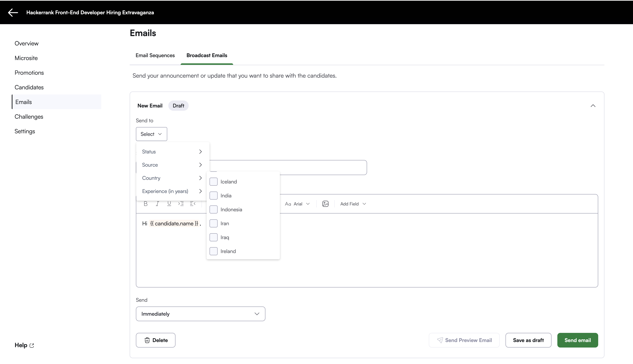Open the Status filter submenu

coord(172,151)
